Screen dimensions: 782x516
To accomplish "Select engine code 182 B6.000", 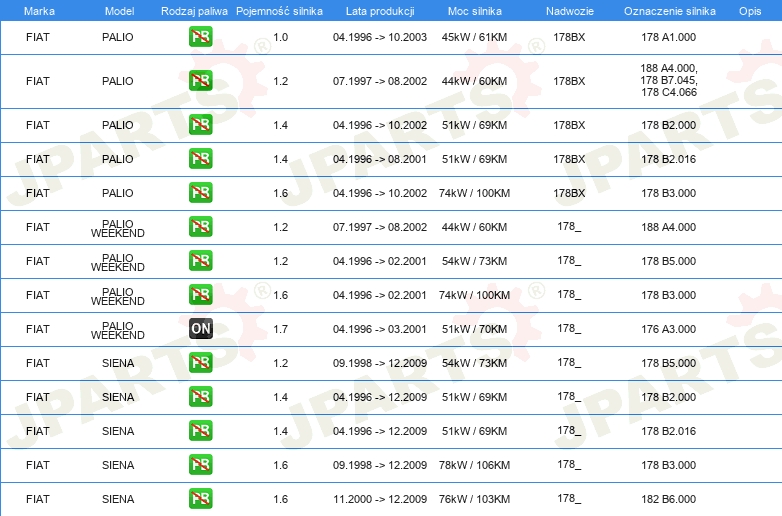I will click(x=668, y=499).
